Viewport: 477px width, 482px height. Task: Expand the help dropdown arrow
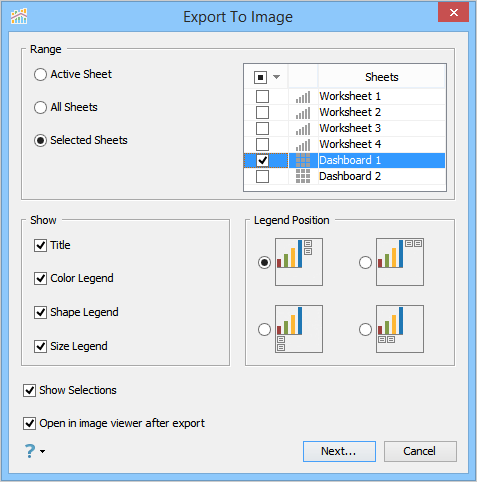click(x=42, y=451)
